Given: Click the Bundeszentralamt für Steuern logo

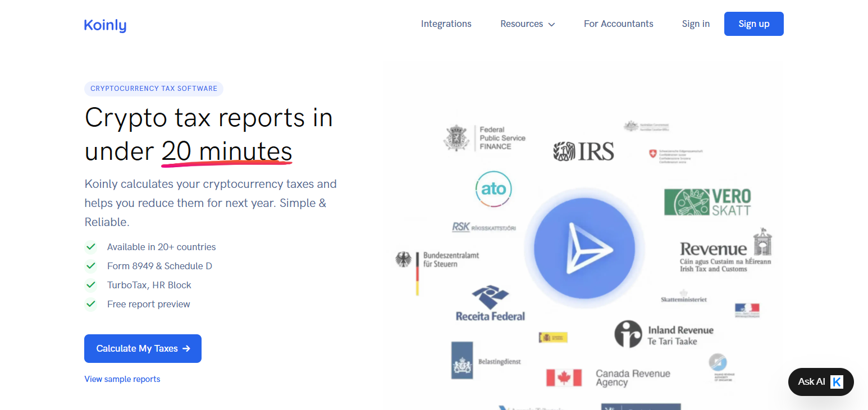Looking at the screenshot, I should (437, 272).
